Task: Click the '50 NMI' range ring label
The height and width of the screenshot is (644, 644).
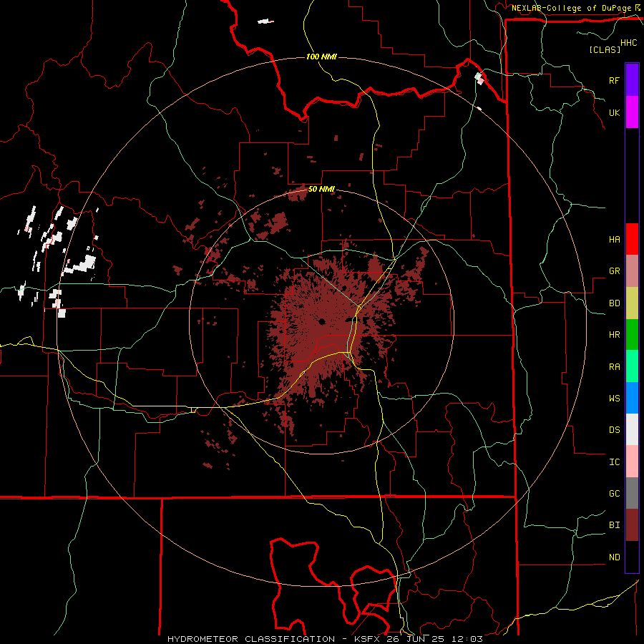Action: coord(321,189)
